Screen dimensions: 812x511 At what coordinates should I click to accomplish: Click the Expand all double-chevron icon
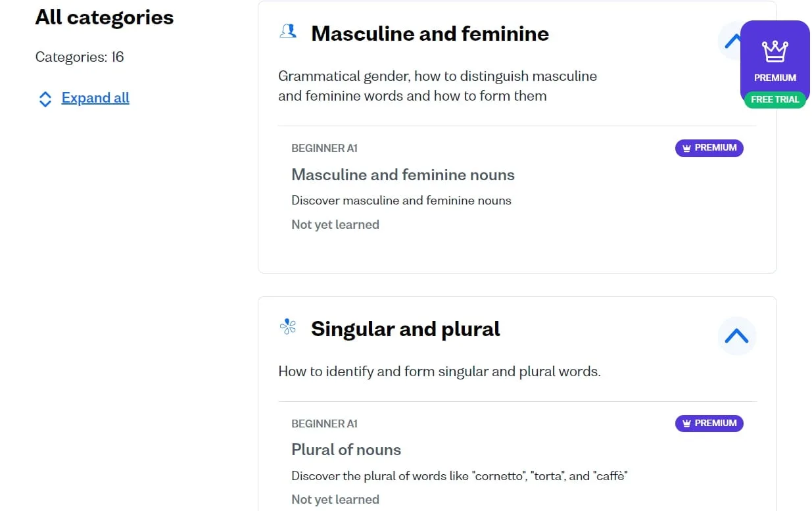(x=45, y=99)
